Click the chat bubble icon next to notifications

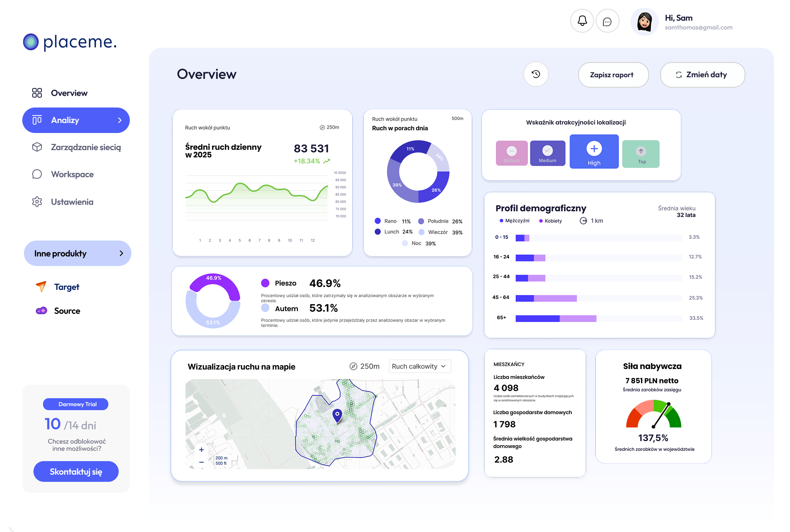[607, 22]
